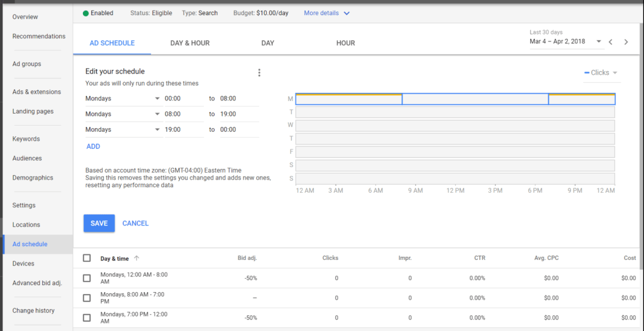Check the Mondays 12:00 AM - 8:00 AM row
Viewport: 644px width, 331px height.
[x=87, y=278]
